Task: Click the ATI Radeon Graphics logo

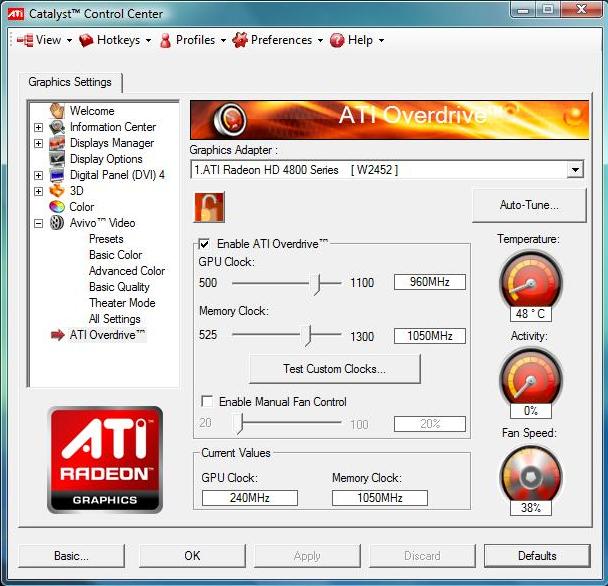Action: pyautogui.click(x=105, y=460)
